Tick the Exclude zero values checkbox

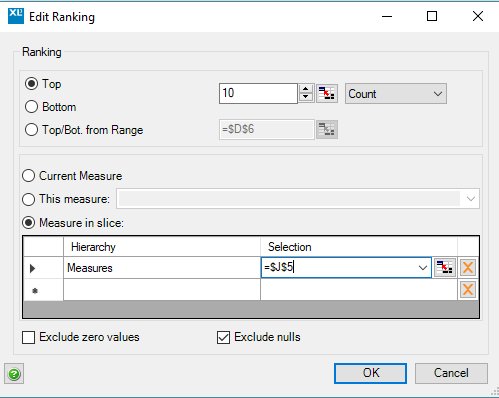pos(28,337)
